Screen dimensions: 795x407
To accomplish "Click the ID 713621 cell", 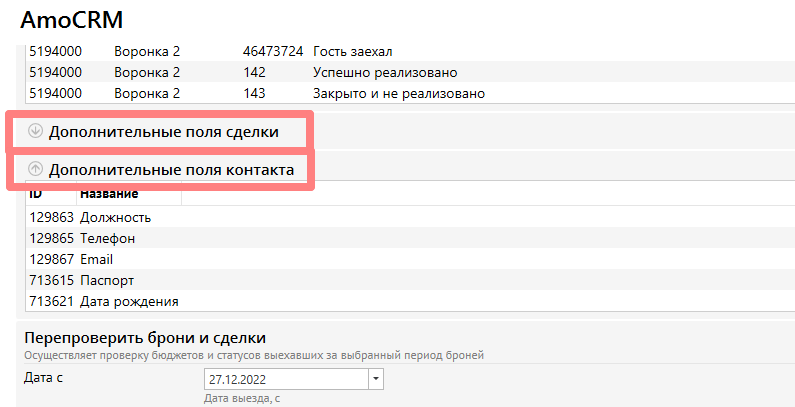I will click(52, 302).
